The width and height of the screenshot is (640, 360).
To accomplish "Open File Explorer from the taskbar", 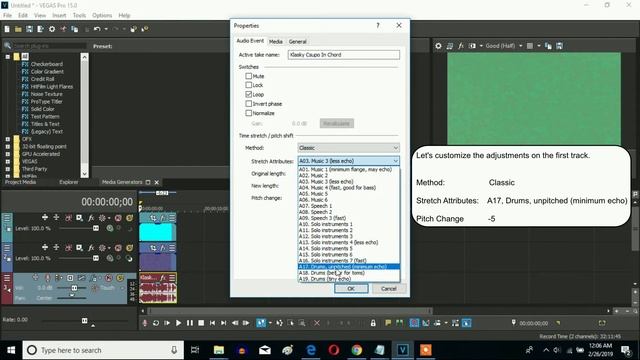I will point(219,350).
